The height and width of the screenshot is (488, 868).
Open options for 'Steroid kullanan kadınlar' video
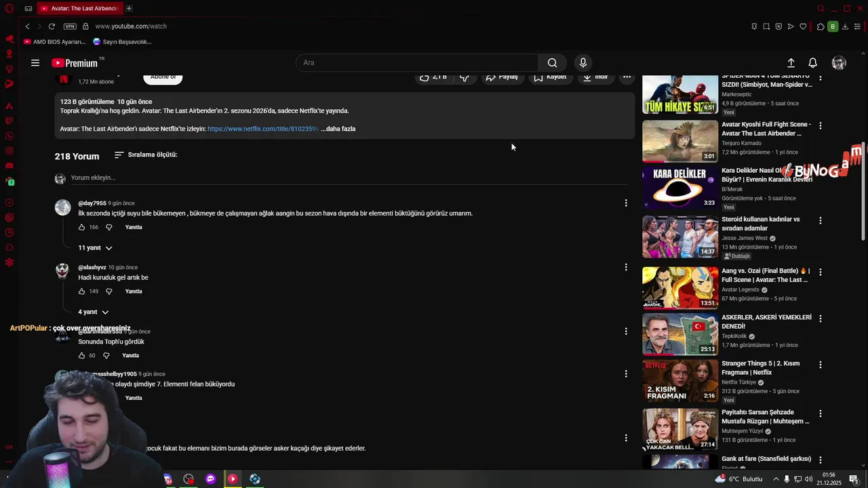(820, 220)
